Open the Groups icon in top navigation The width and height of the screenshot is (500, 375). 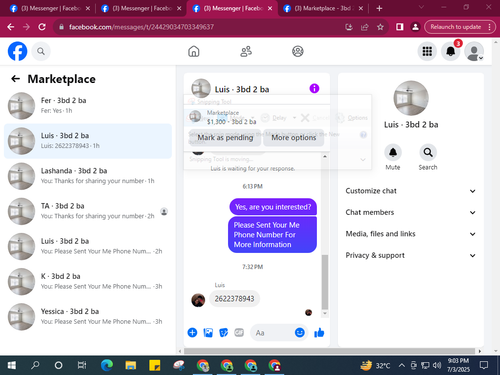(298, 51)
